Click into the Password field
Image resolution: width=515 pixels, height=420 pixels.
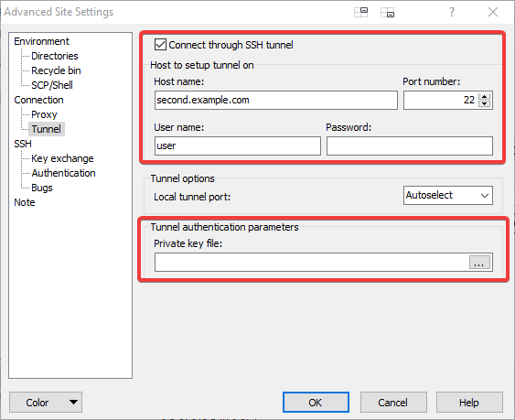pyautogui.click(x=410, y=145)
